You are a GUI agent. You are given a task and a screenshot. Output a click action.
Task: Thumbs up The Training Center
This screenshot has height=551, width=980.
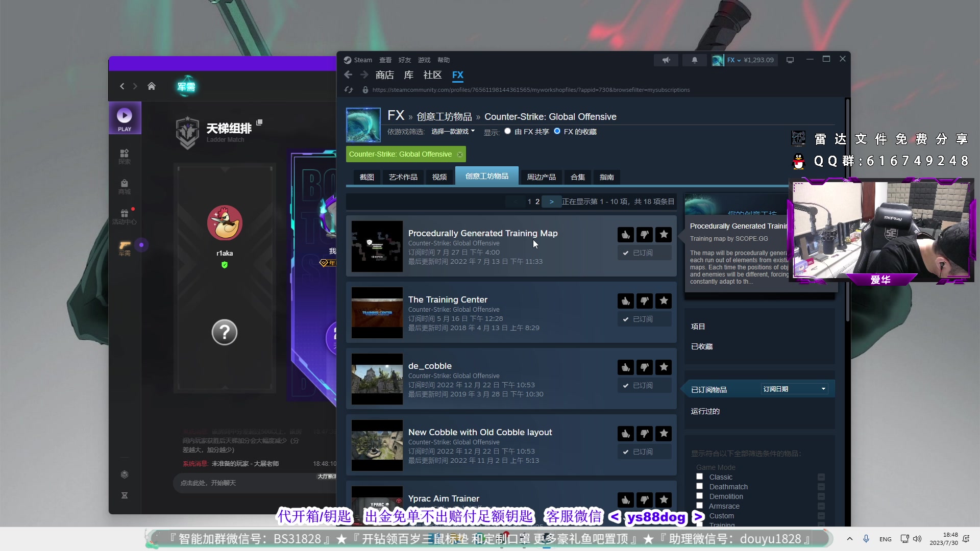click(626, 301)
